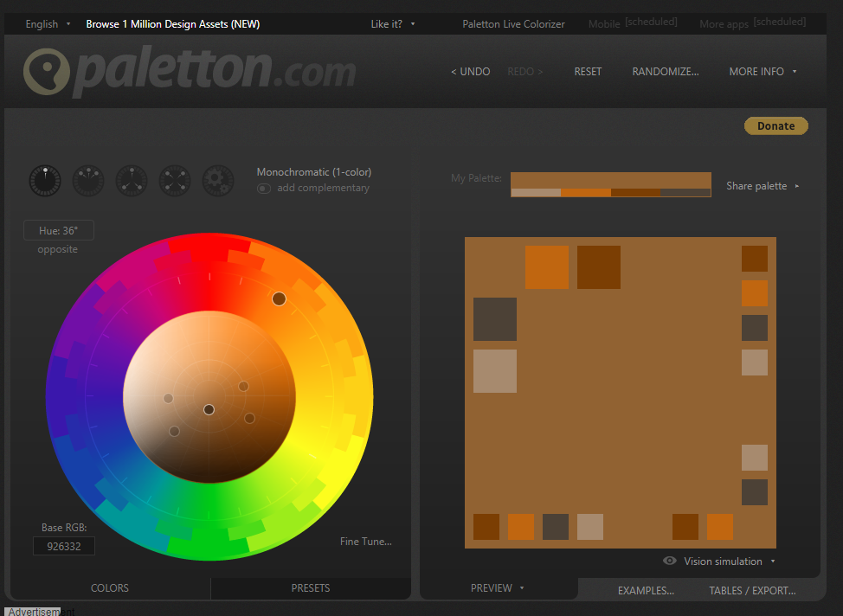The width and height of the screenshot is (843, 616).
Task: Open the EXAMPLES tab
Action: pyautogui.click(x=646, y=591)
